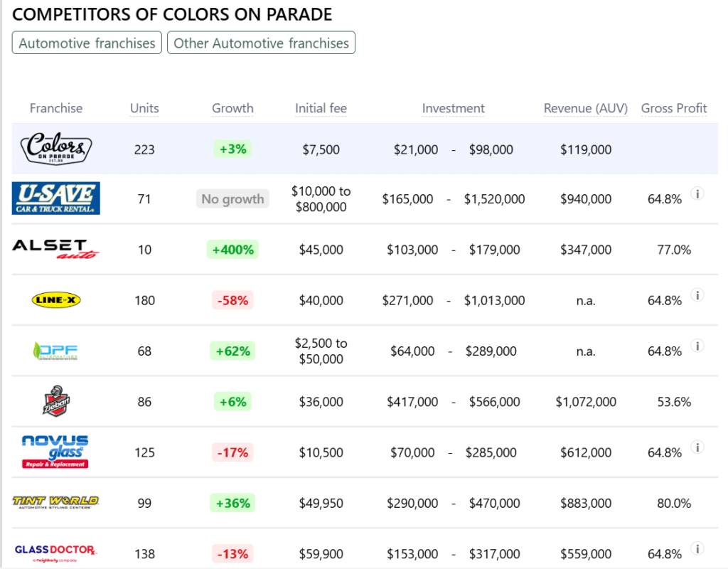The width and height of the screenshot is (728, 569).
Task: Click the 223 units value
Action: pyautogui.click(x=144, y=149)
